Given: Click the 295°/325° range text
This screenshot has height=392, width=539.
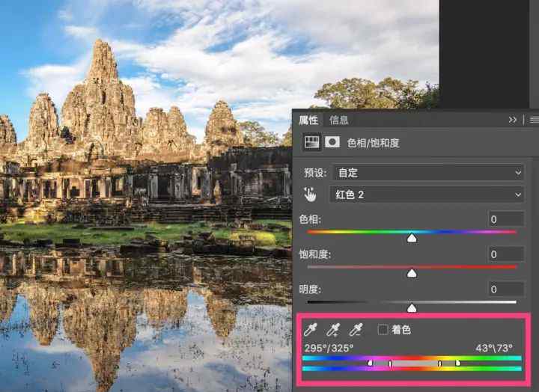Looking at the screenshot, I should click(x=329, y=349).
